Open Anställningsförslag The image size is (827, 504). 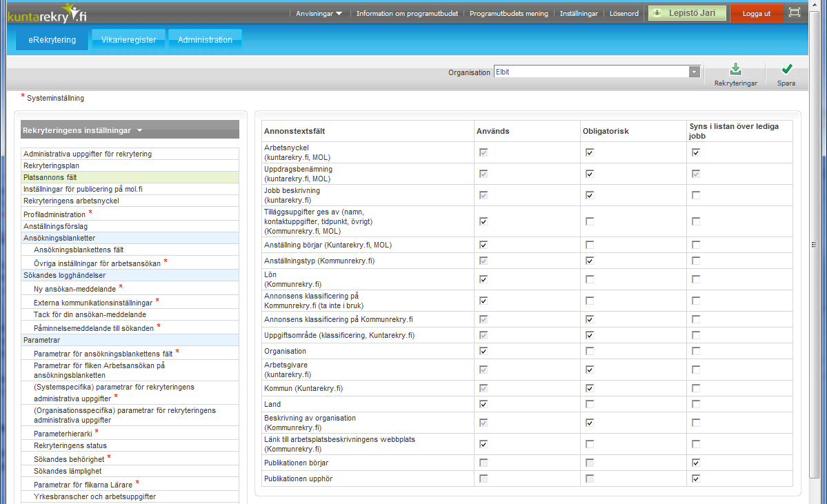[130, 226]
